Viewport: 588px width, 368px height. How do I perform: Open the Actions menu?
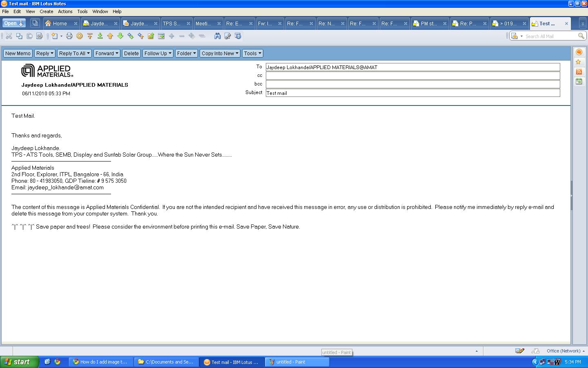65,11
